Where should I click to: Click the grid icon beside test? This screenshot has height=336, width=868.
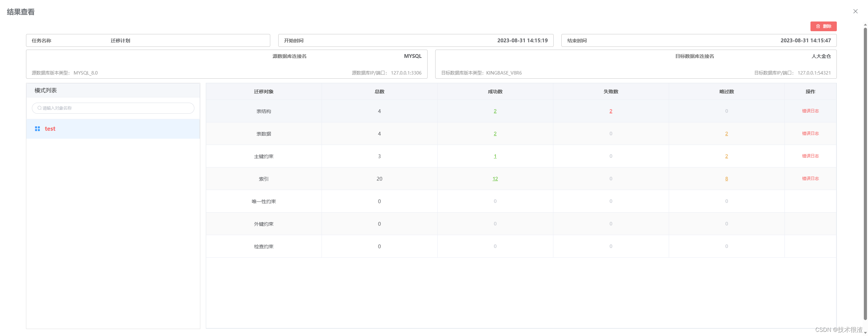tap(37, 129)
